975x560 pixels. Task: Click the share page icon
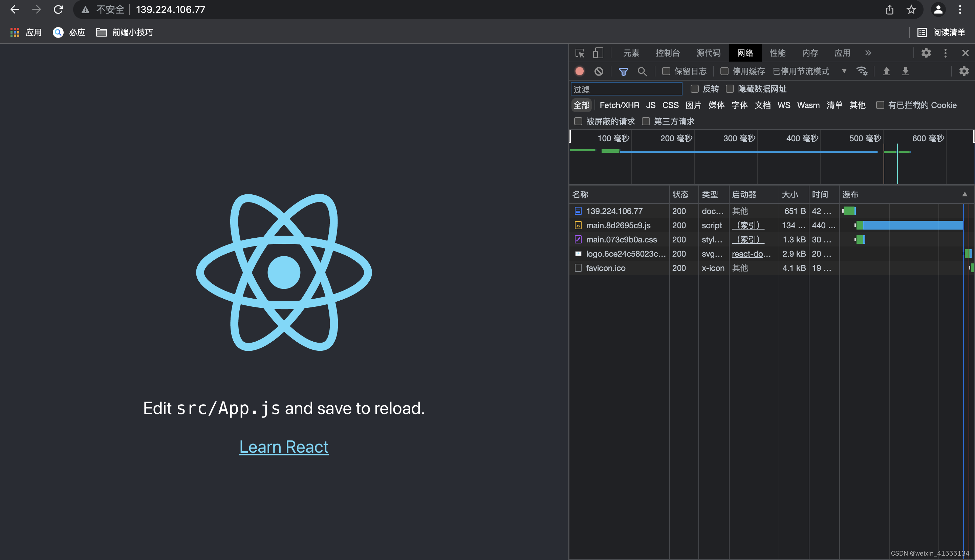coord(890,9)
